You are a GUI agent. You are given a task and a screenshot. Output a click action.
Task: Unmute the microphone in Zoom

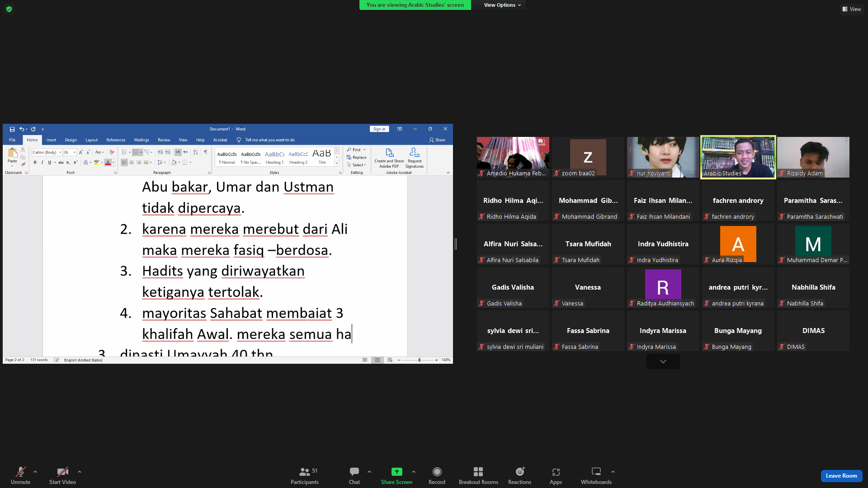pos(20,475)
